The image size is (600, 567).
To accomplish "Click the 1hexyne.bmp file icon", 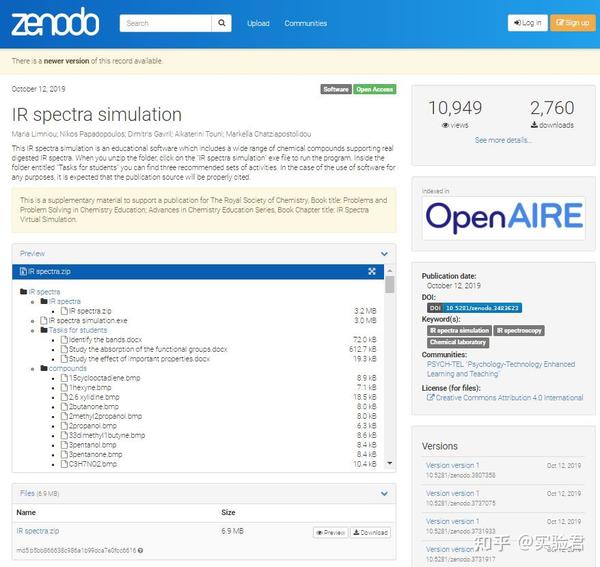I will tap(64, 387).
